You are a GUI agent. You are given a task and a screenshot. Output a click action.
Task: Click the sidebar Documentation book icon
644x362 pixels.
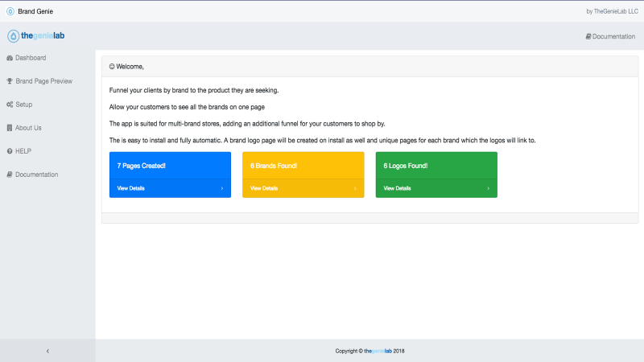point(10,175)
